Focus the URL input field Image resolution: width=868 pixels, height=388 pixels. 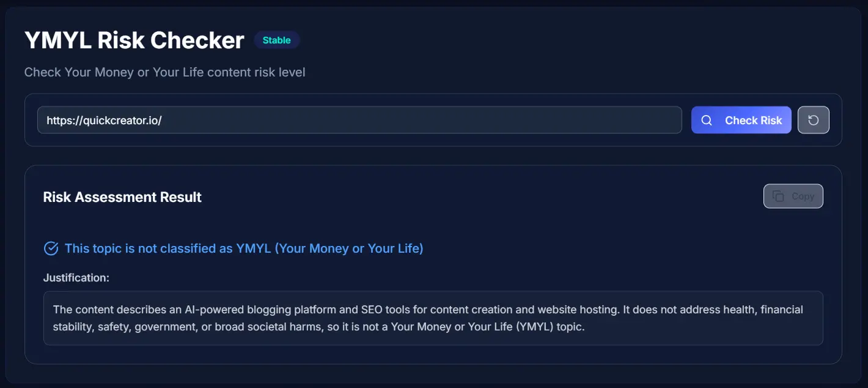click(x=359, y=120)
